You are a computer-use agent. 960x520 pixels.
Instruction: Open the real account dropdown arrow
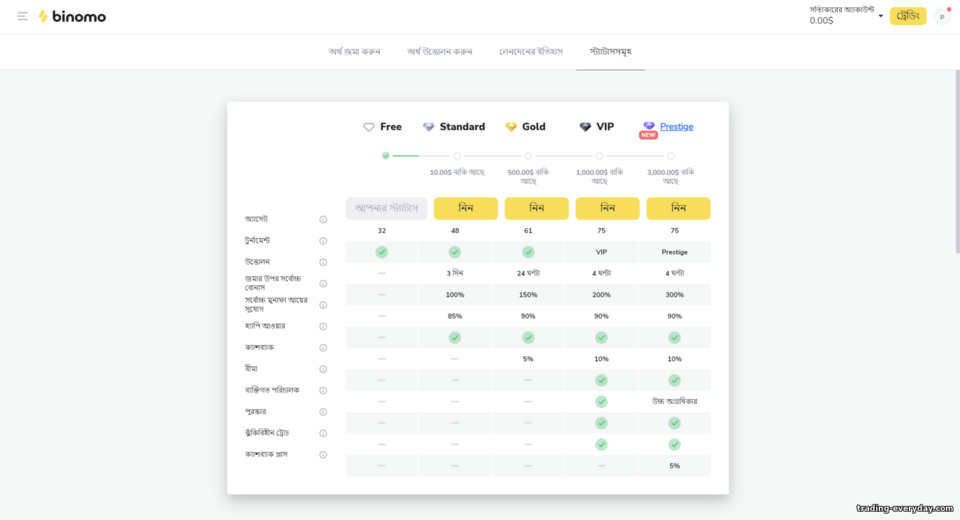(x=880, y=16)
